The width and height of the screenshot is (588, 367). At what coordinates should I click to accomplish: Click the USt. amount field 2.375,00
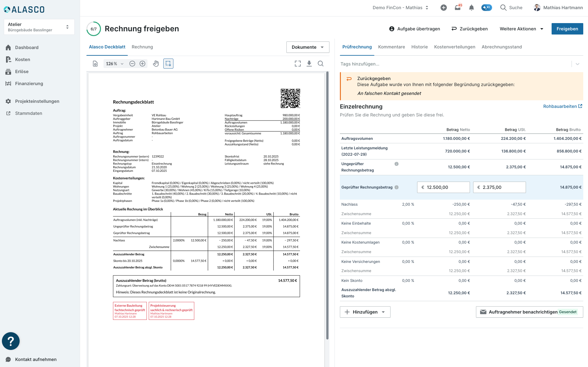[499, 187]
